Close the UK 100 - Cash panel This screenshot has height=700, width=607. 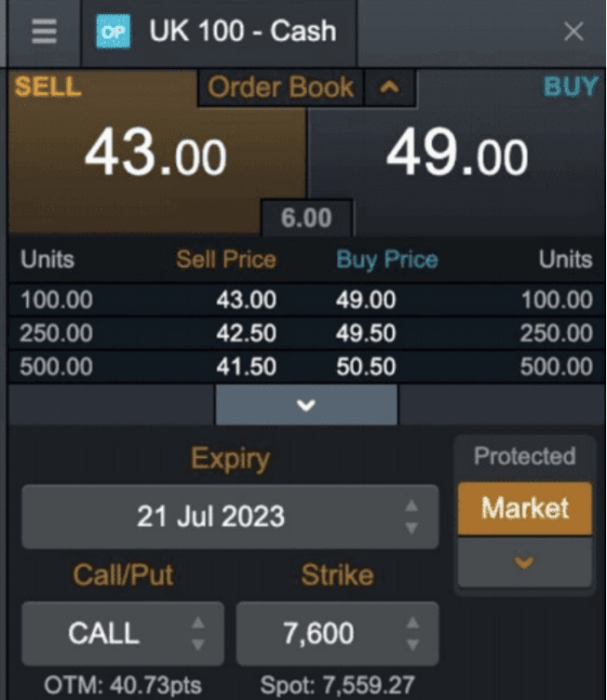click(x=573, y=32)
